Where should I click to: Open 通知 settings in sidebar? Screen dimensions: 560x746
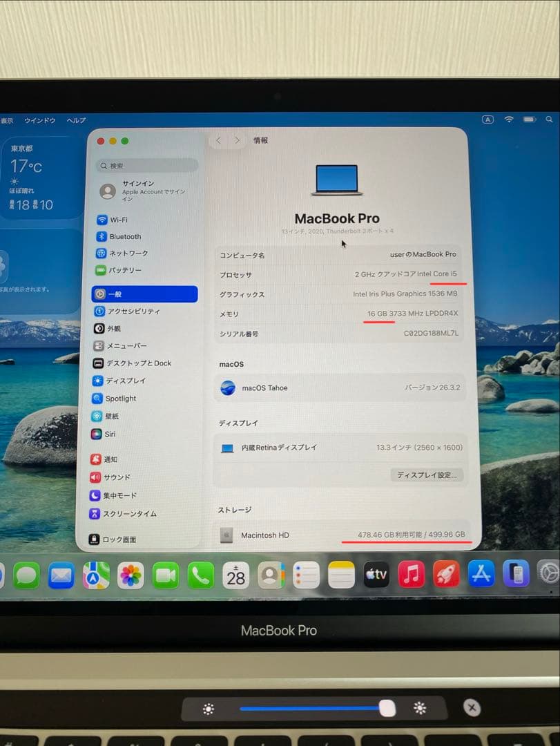(104, 459)
